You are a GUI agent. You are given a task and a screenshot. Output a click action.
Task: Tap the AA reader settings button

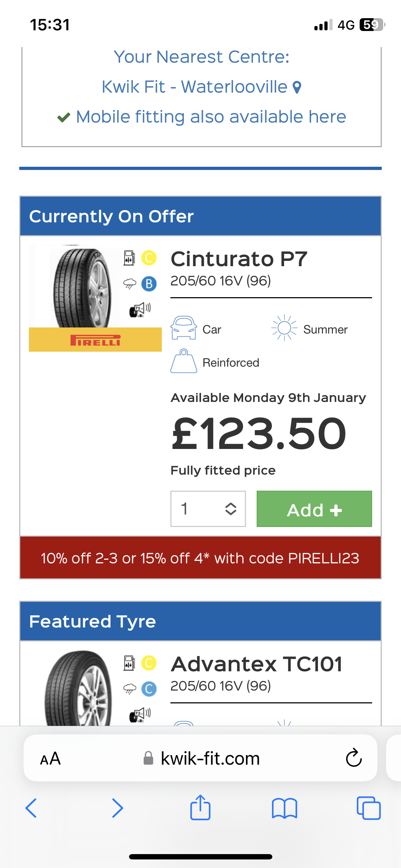[x=50, y=758]
